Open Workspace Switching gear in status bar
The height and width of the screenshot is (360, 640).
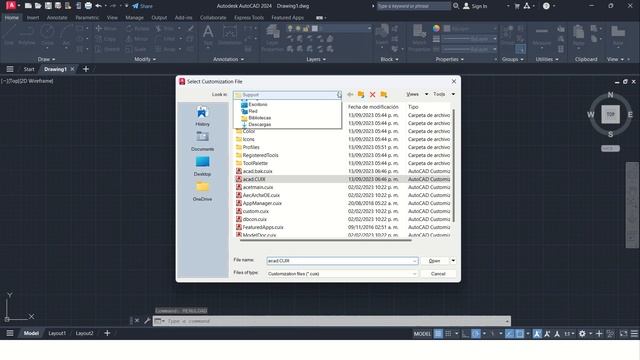click(582, 333)
